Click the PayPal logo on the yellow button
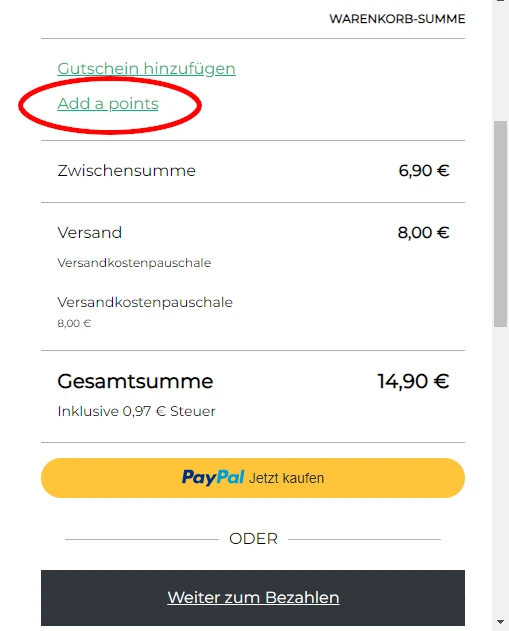509x631 pixels. [212, 478]
